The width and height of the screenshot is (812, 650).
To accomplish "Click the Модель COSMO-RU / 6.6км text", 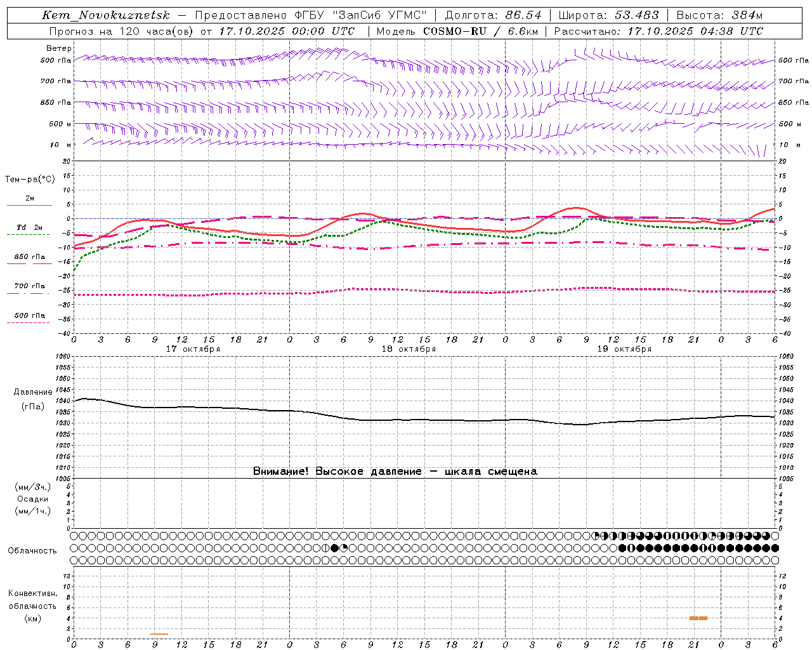I will pos(457,31).
